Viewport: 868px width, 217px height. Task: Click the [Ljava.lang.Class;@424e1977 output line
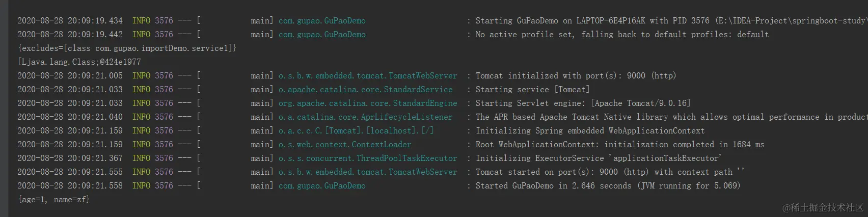tap(79, 62)
